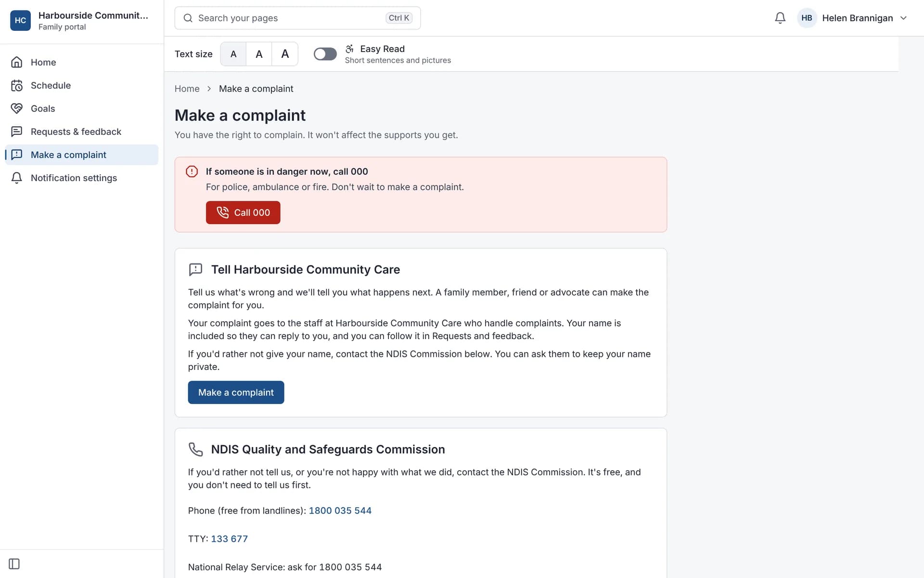The height and width of the screenshot is (578, 924).
Task: Click the Search your pages field
Action: pyautogui.click(x=297, y=18)
